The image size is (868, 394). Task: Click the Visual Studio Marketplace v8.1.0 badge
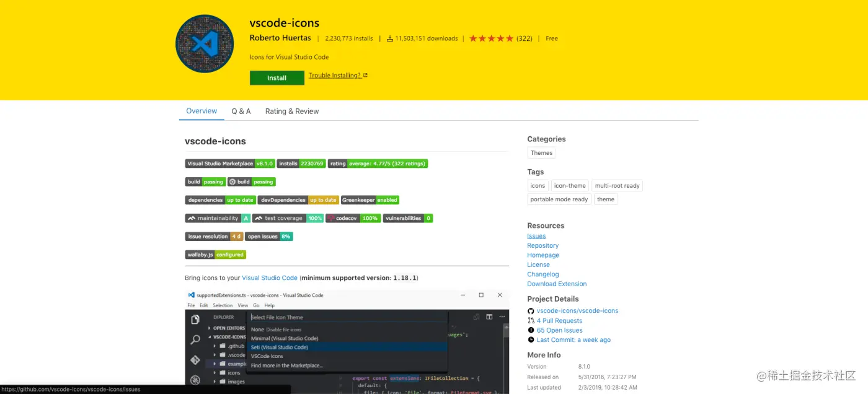(x=230, y=164)
